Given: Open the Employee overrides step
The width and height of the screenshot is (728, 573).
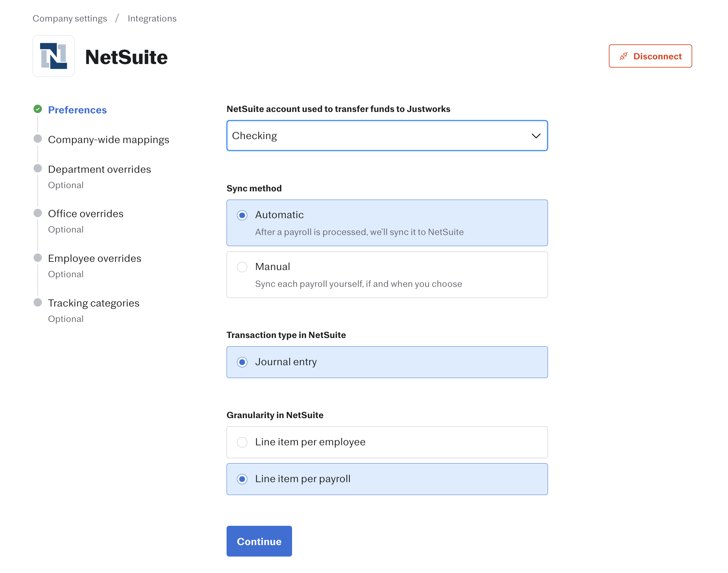Looking at the screenshot, I should point(94,258).
